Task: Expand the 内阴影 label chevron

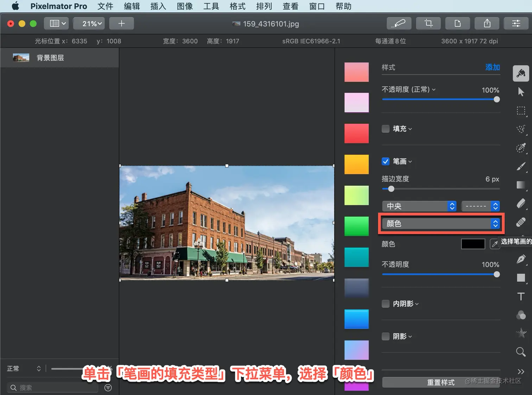Action: (x=417, y=304)
